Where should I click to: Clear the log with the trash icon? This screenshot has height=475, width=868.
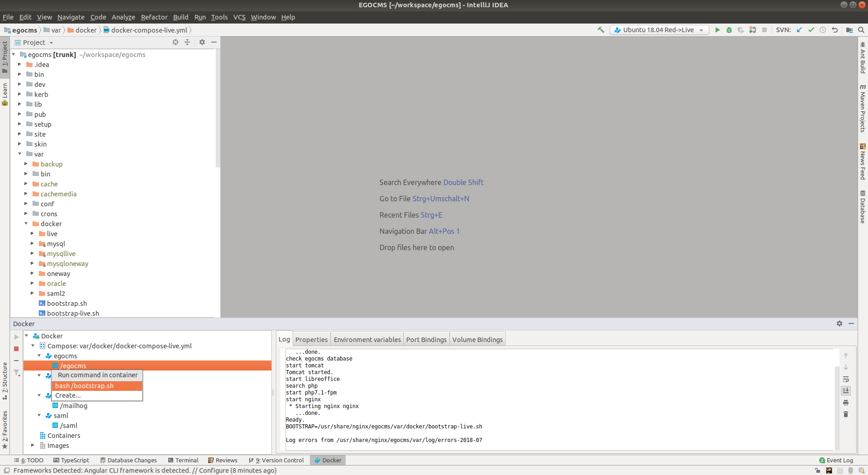click(846, 414)
